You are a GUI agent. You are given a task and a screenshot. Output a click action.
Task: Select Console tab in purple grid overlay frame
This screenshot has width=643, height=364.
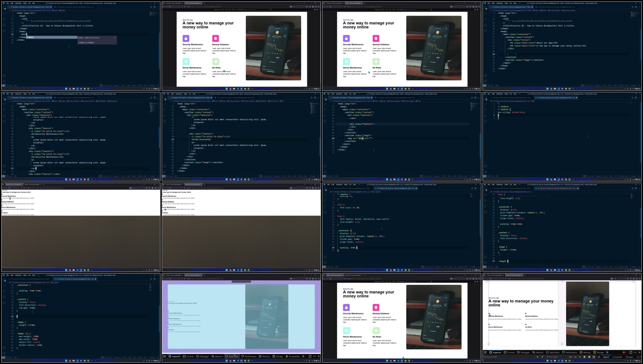pos(188,356)
